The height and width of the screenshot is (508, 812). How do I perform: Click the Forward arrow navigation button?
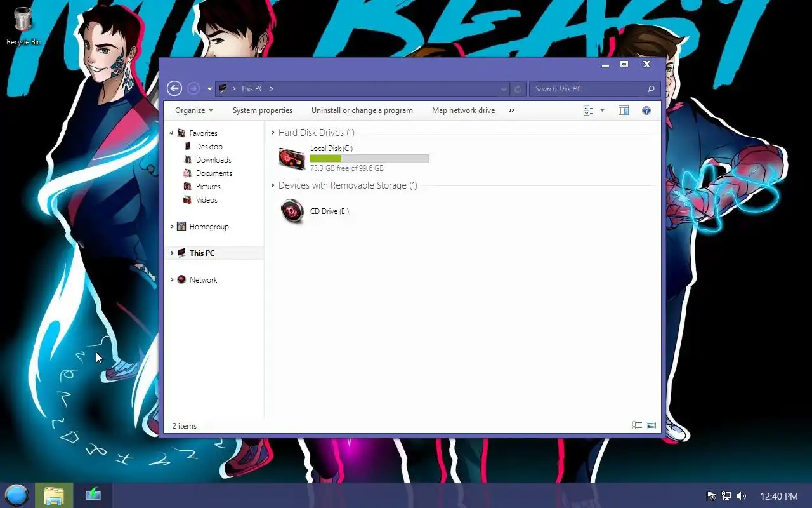tap(193, 89)
